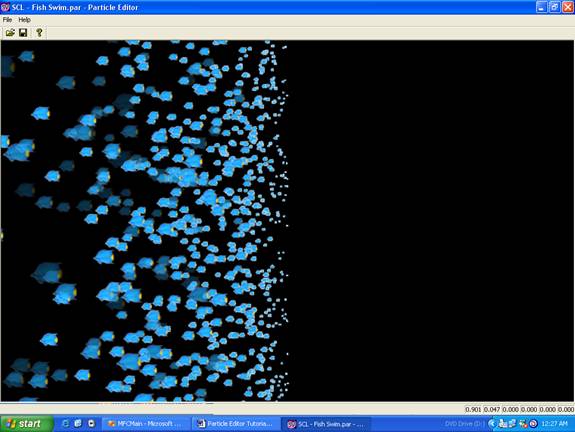575x432 pixels.
Task: Click the Particle Editor title bar icon
Action: pos(5,7)
